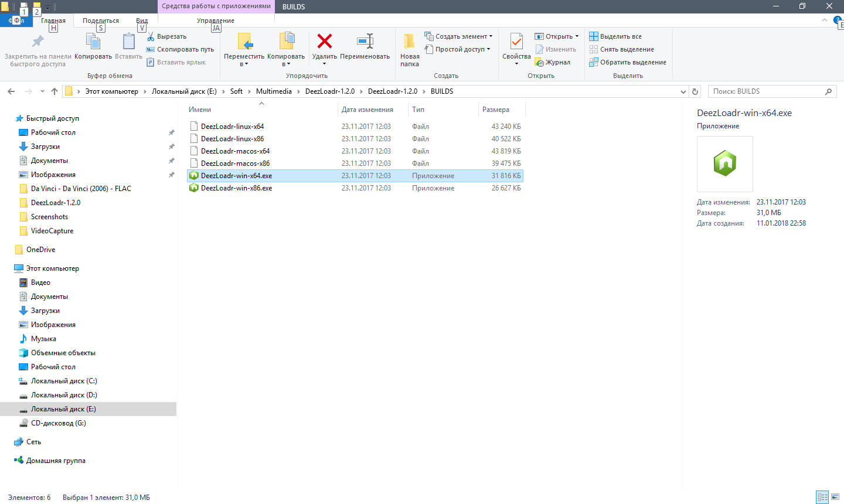Viewport: 844px width, 504px height.
Task: Sort by Размера column header
Action: point(496,110)
